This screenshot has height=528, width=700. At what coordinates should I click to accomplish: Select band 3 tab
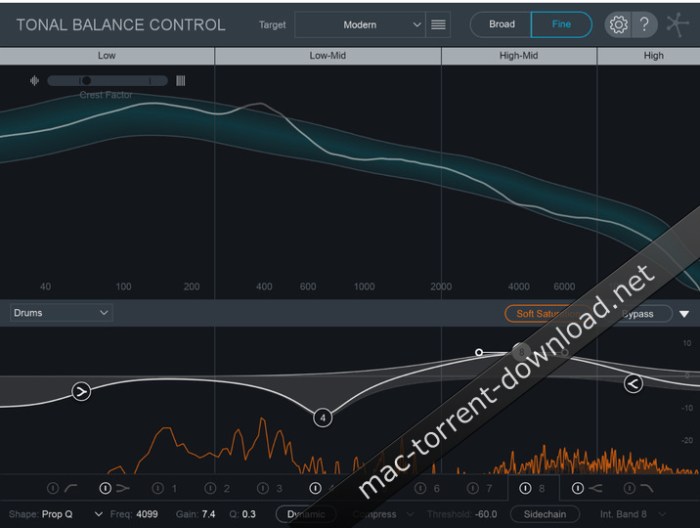pos(279,489)
